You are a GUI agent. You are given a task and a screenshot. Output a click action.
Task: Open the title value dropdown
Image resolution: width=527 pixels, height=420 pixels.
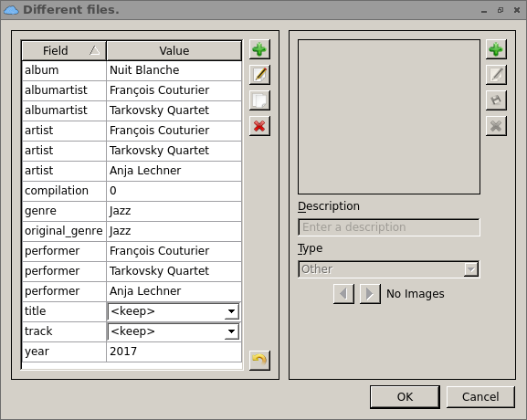point(231,311)
